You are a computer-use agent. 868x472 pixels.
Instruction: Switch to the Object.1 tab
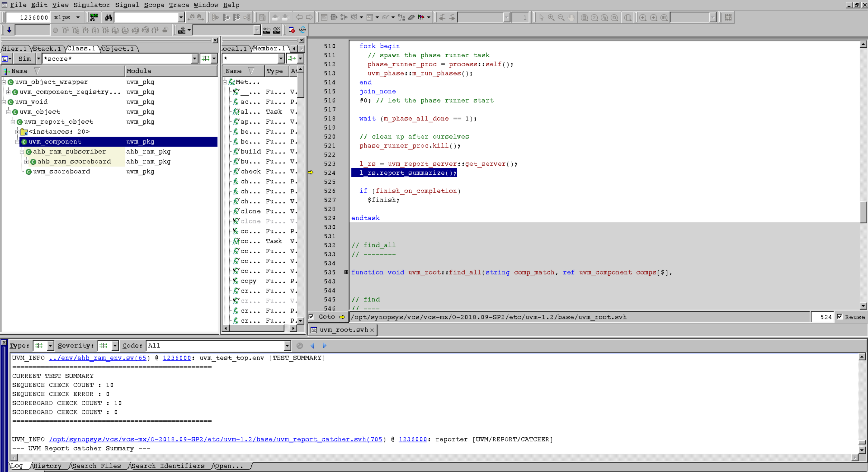(118, 49)
